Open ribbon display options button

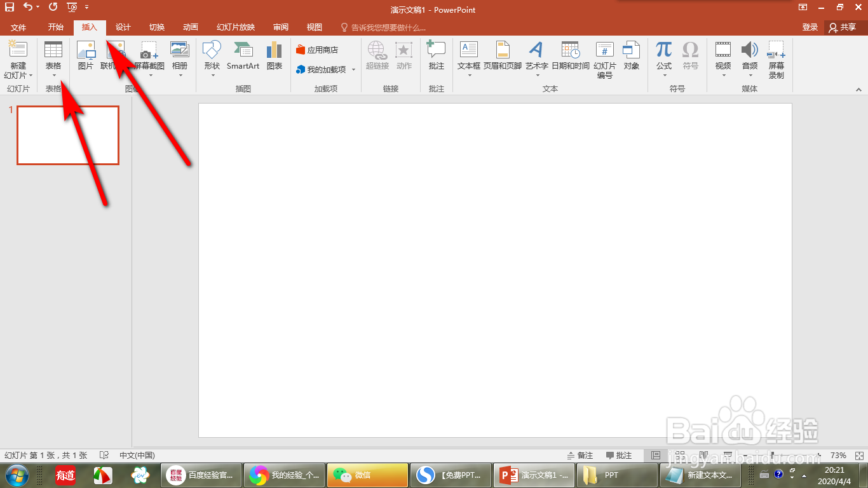pyautogui.click(x=803, y=7)
